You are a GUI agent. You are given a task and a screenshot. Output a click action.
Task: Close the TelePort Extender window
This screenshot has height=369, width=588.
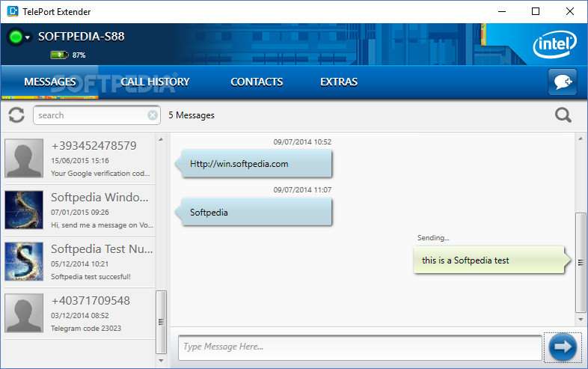[x=569, y=11]
